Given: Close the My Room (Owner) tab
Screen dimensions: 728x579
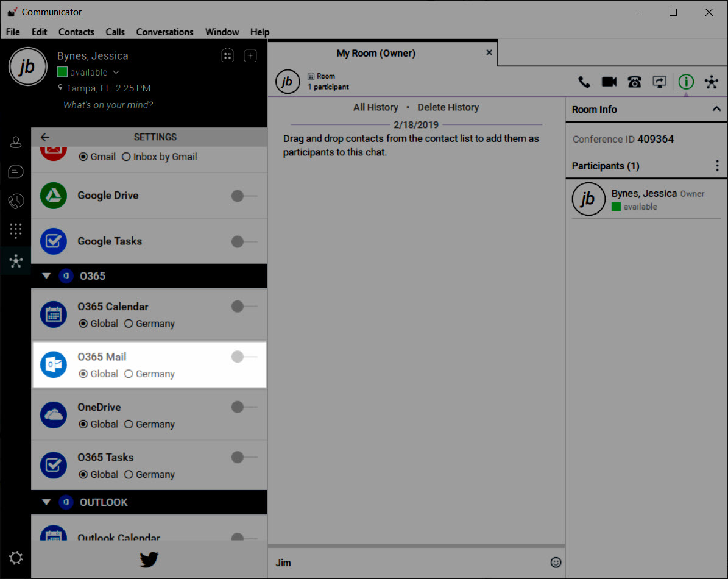Looking at the screenshot, I should 489,52.
